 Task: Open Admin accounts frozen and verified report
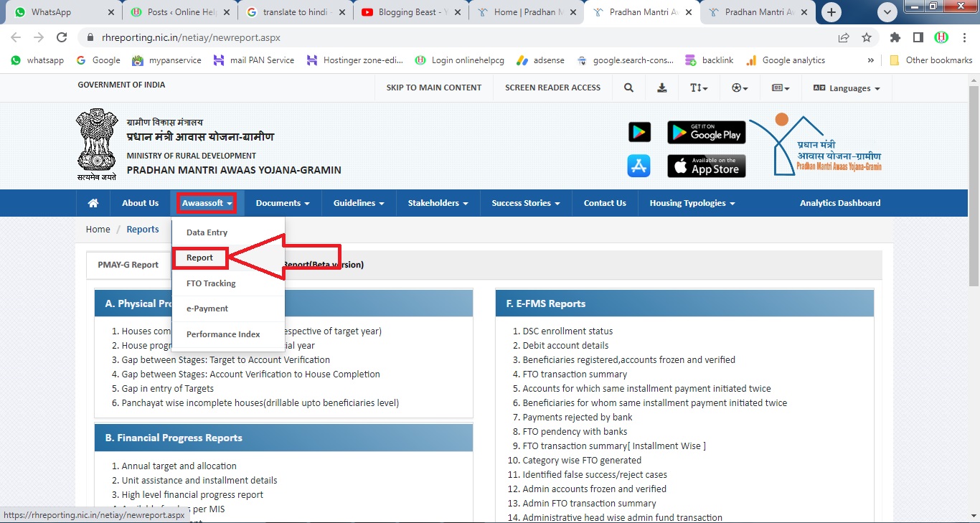coord(594,489)
